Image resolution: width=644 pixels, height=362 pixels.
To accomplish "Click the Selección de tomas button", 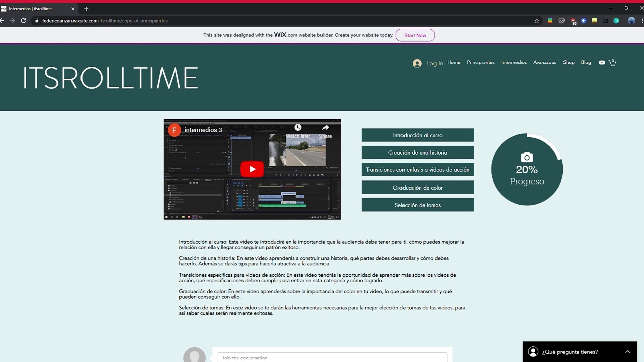I will (418, 205).
